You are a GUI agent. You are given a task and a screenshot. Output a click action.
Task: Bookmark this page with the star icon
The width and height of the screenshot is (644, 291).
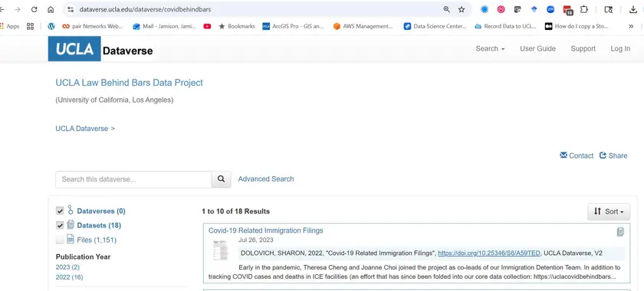(462, 9)
